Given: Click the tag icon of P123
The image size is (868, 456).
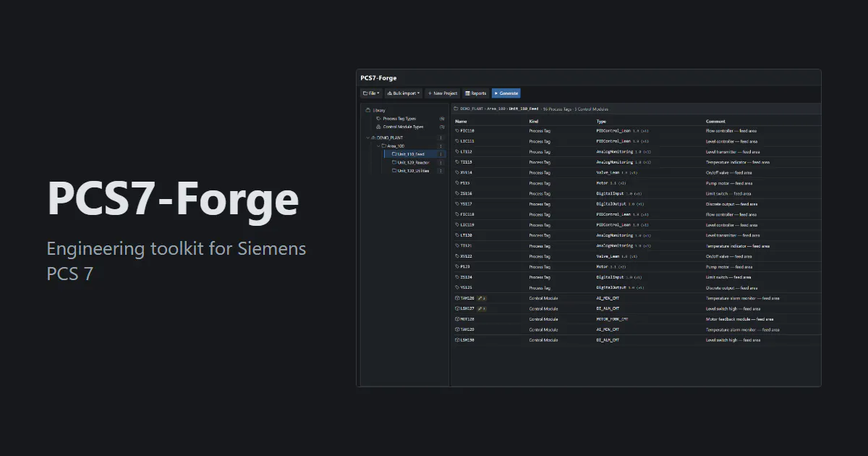Looking at the screenshot, I should (x=457, y=266).
